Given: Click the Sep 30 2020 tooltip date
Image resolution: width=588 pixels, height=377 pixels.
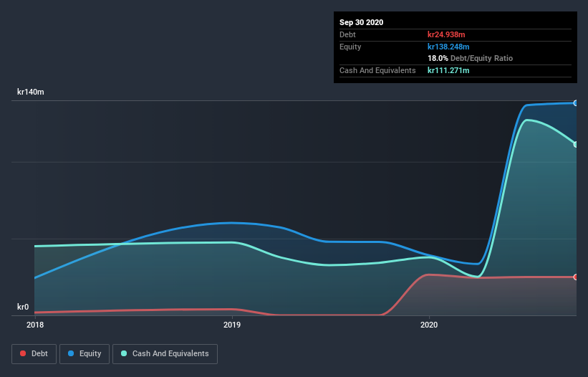Looking at the screenshot, I should click(x=361, y=22).
